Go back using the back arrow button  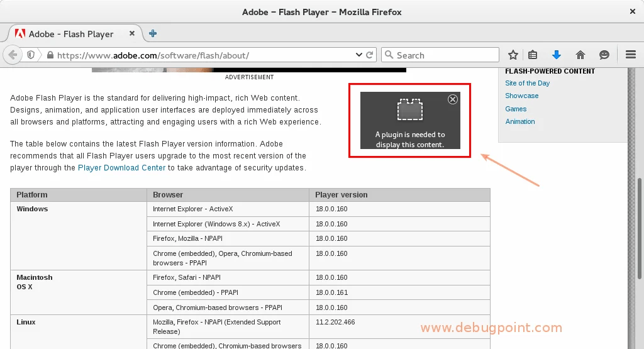pos(13,55)
